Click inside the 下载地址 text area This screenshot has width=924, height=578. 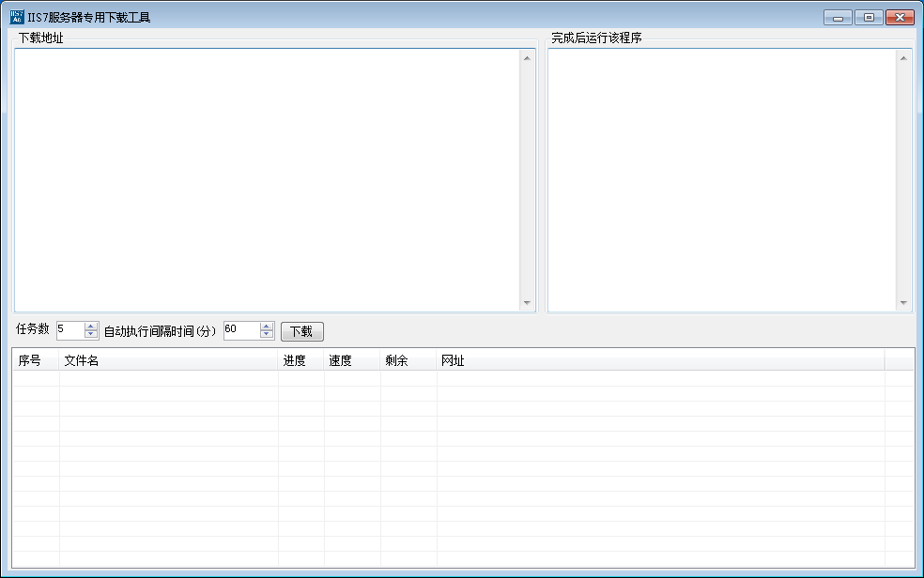(x=267, y=180)
